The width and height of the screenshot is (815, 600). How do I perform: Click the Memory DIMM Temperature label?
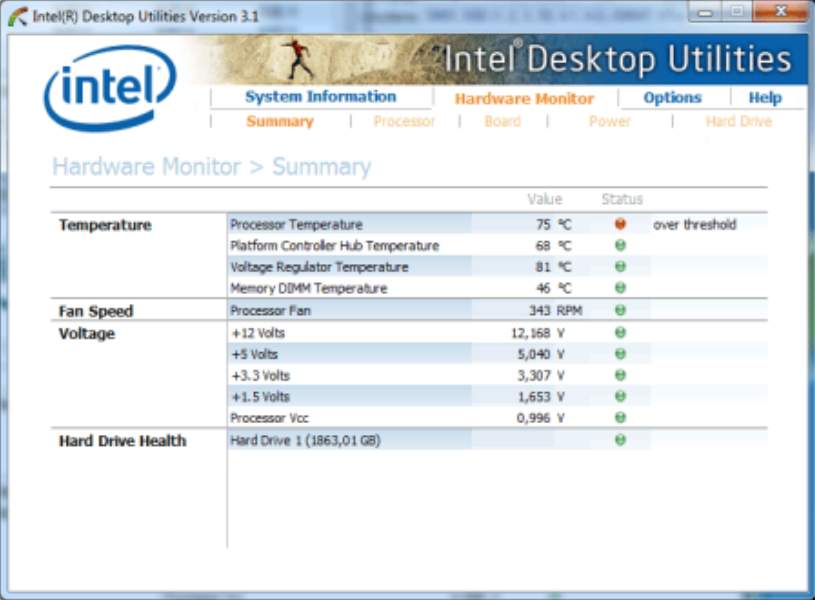[x=309, y=289]
